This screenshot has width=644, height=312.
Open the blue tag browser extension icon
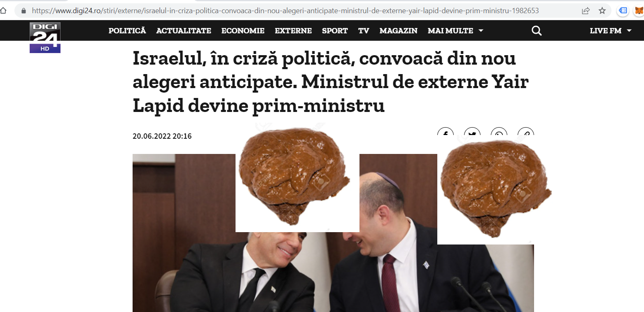[x=623, y=11]
